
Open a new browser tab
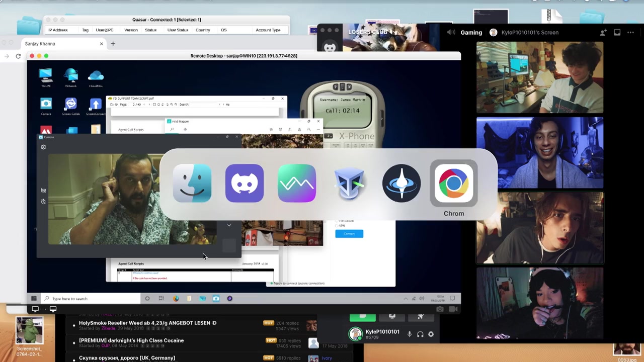(113, 44)
